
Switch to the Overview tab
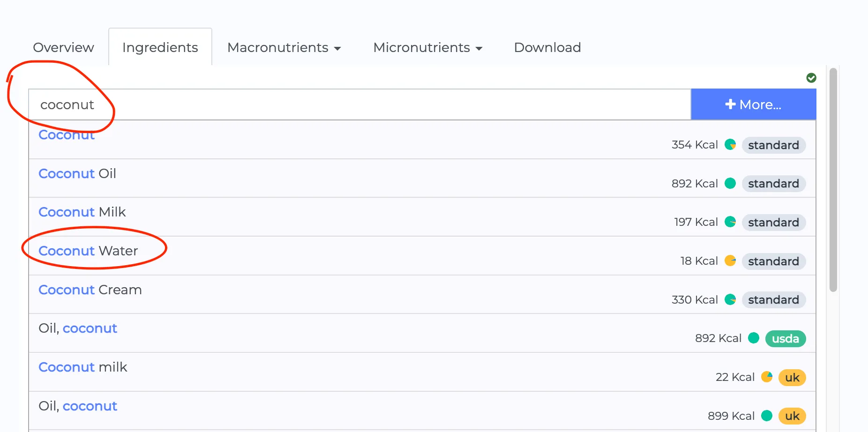[x=63, y=48]
